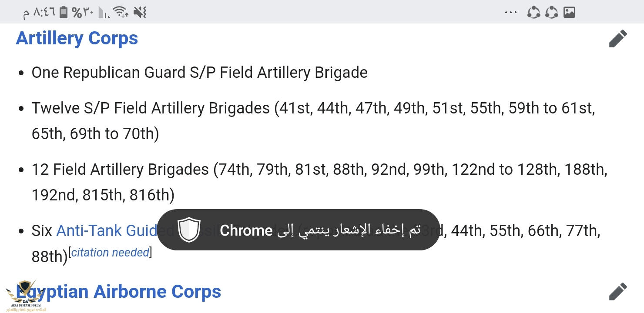Tap the shield icon in the Chrome toast
Image resolution: width=644 pixels, height=313 pixels.
189,230
